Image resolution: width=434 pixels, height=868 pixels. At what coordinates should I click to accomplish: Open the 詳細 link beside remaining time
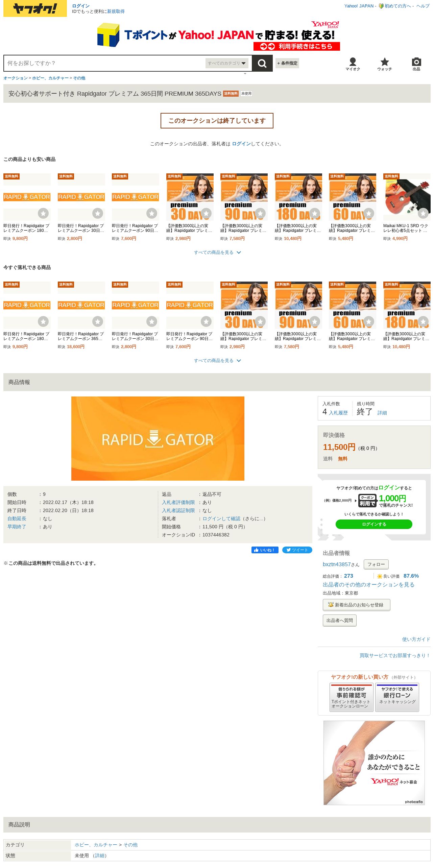382,413
